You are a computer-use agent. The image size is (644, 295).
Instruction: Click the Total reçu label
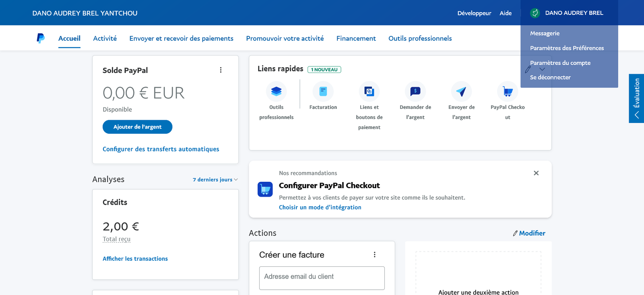click(116, 239)
